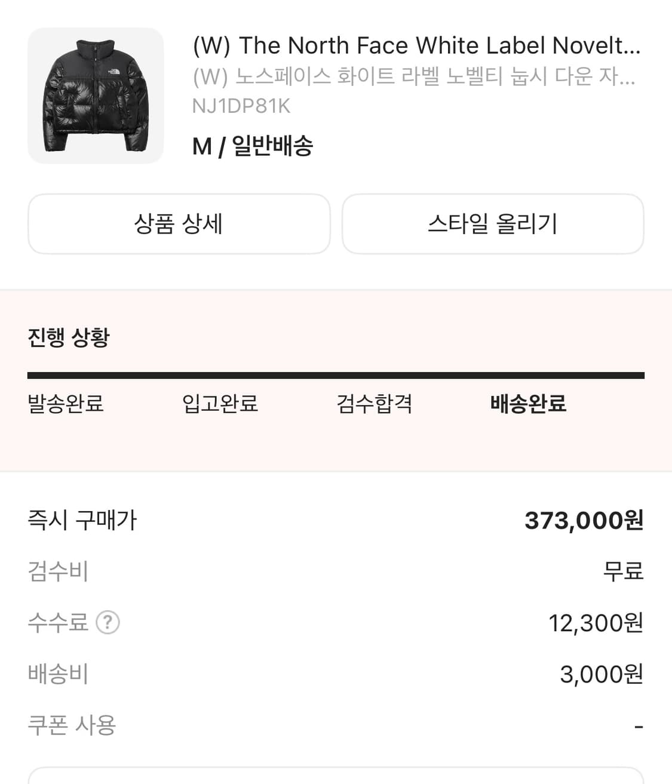Viewport: 672px width, 784px height.
Task: Click the English North Face product title
Action: coord(416,46)
